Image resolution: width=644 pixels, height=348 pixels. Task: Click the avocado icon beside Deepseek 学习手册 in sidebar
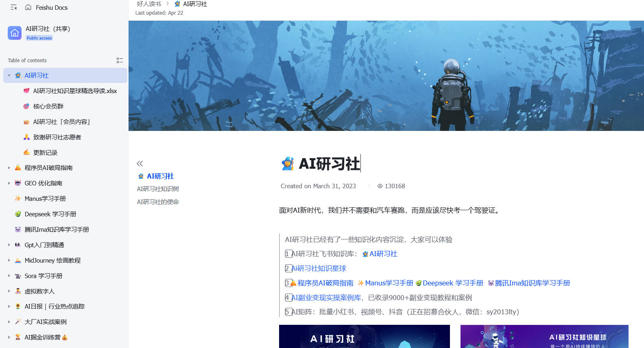pos(18,214)
